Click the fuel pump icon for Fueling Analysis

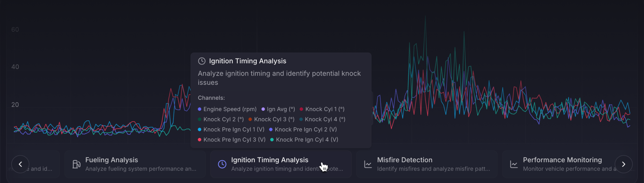pyautogui.click(x=76, y=164)
